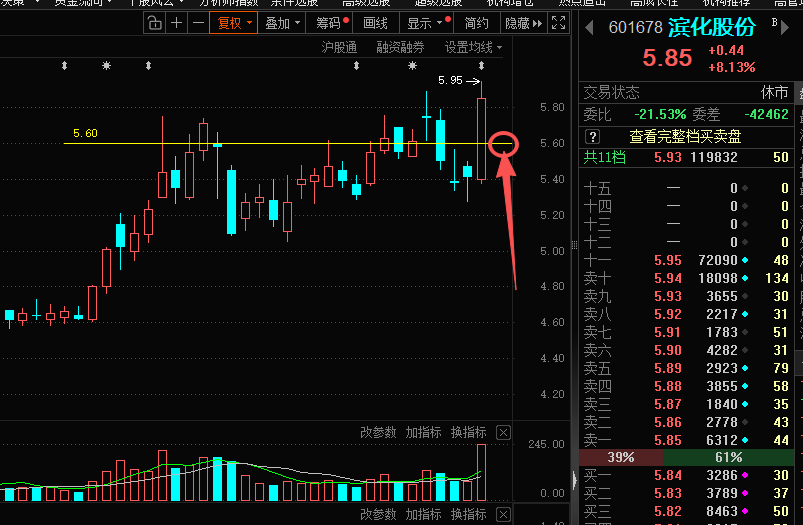Close the bottom indicator panel
The image size is (803, 525).
pos(503,515)
